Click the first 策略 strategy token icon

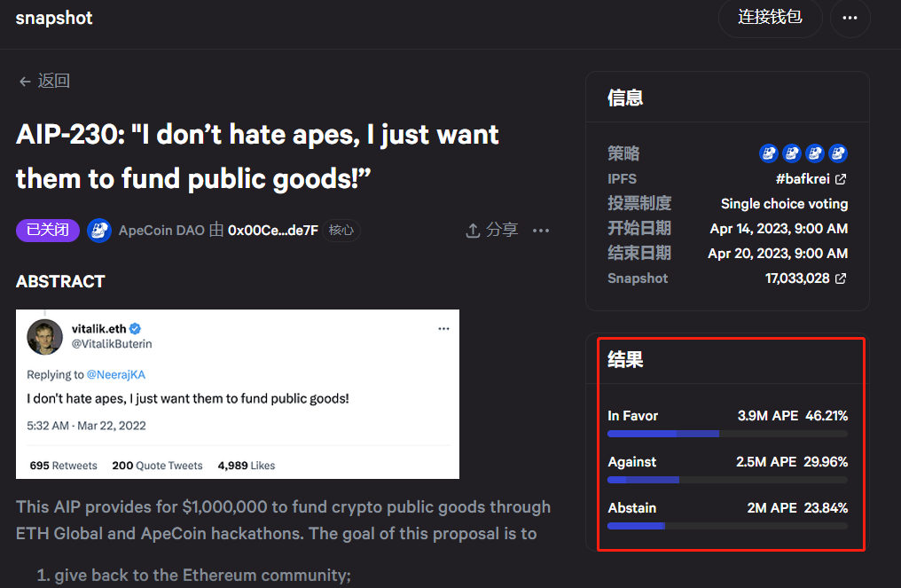coord(768,153)
